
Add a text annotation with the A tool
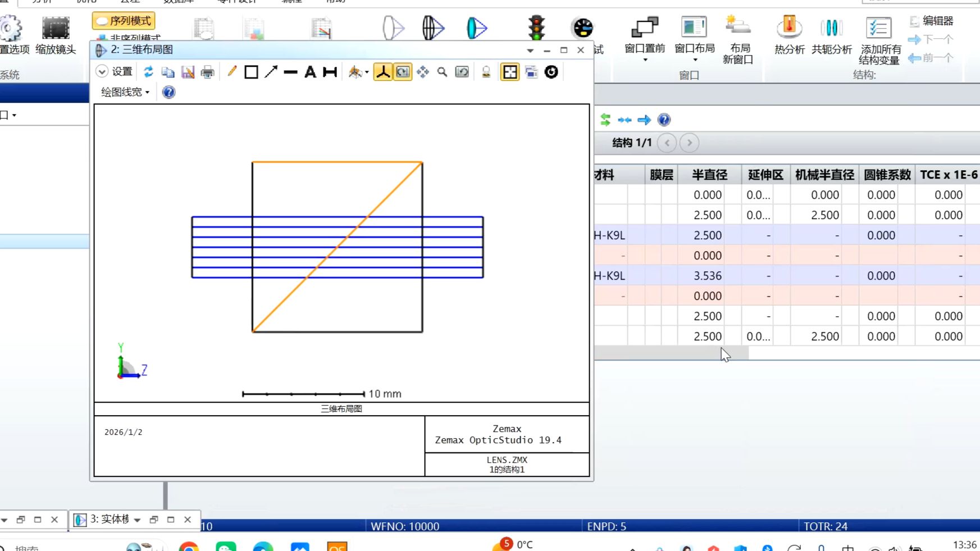coord(310,72)
